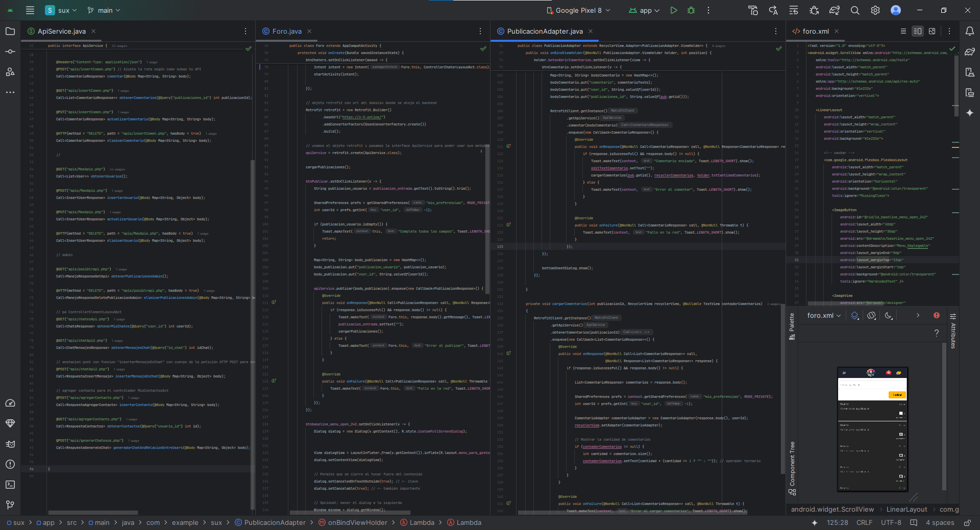Open the Project tool window
980x530 pixels.
click(x=10, y=31)
